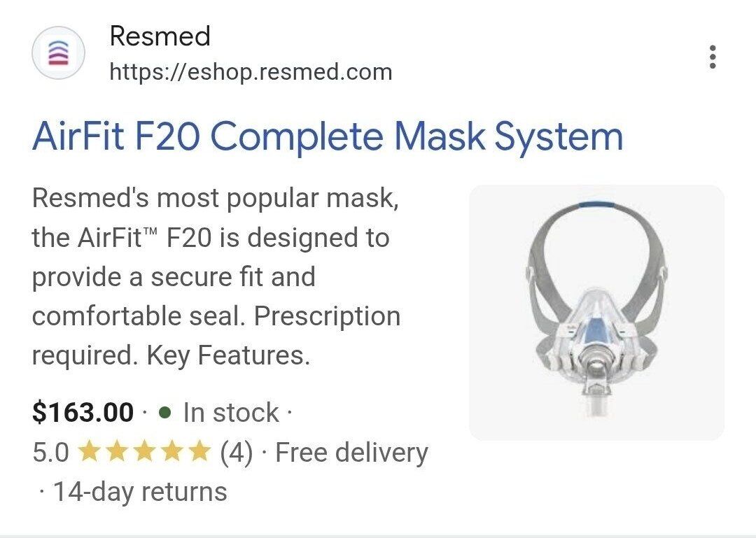Click the AirFit™ F20 text in the description

point(145,238)
